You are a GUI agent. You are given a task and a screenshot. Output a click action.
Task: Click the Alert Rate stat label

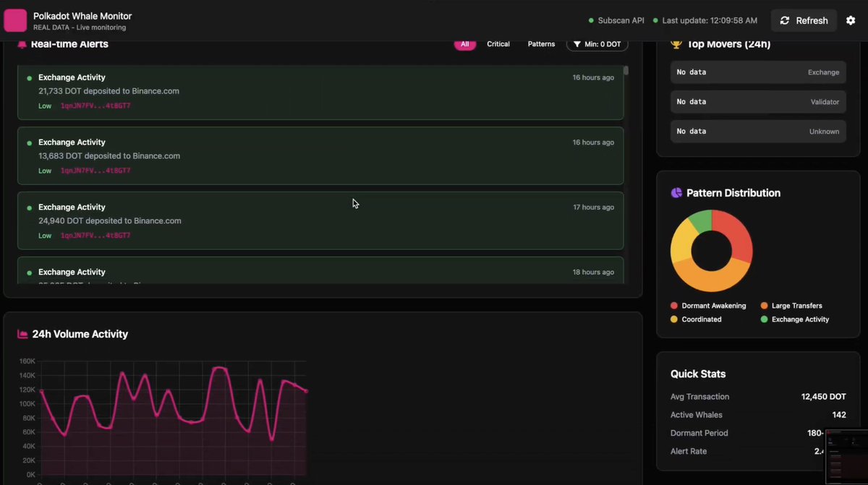(689, 451)
